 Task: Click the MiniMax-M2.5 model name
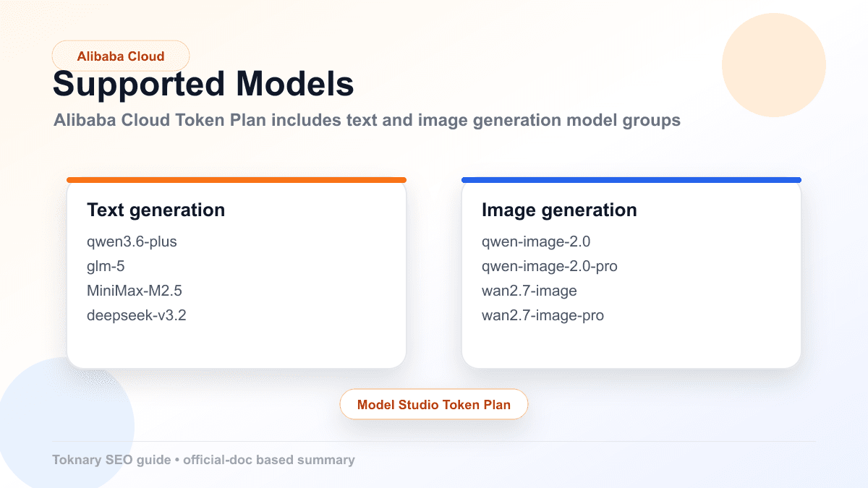click(x=135, y=291)
